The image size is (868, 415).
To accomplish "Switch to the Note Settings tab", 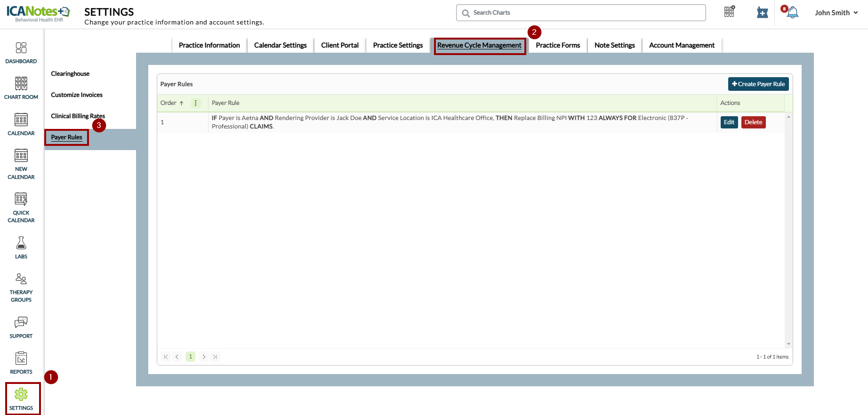I will tap(614, 45).
